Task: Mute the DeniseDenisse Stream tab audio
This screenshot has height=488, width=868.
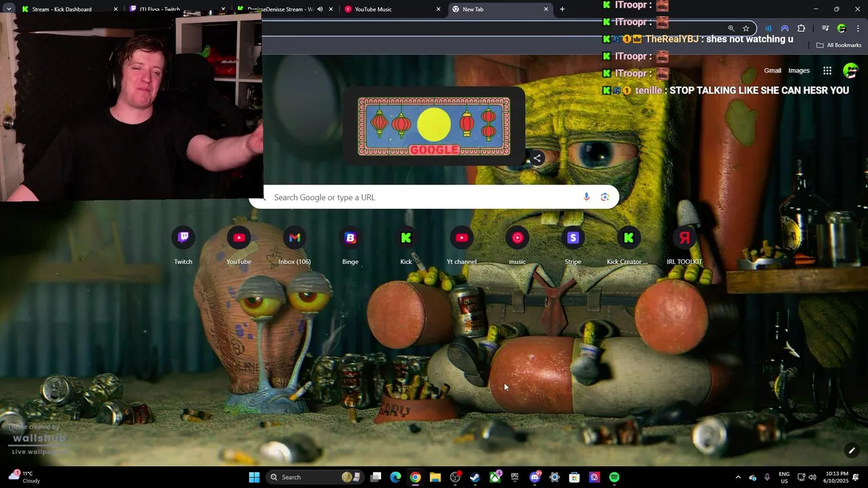Action: 320,9
